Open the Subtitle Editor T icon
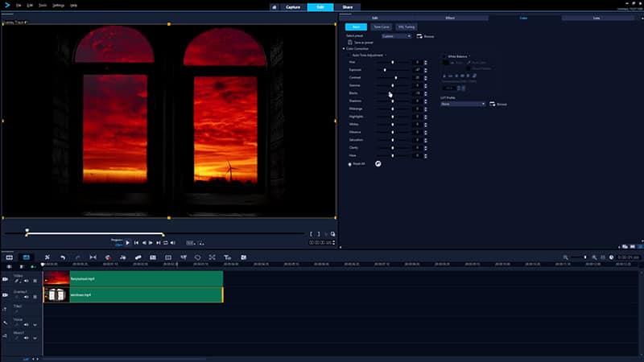644x362 pixels. 227,257
